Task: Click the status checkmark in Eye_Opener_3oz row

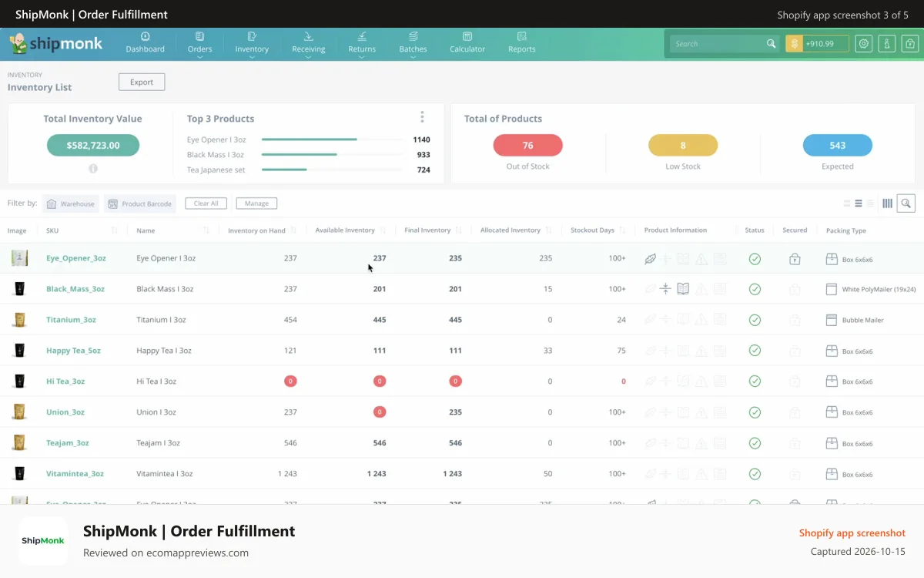Action: [755, 259]
